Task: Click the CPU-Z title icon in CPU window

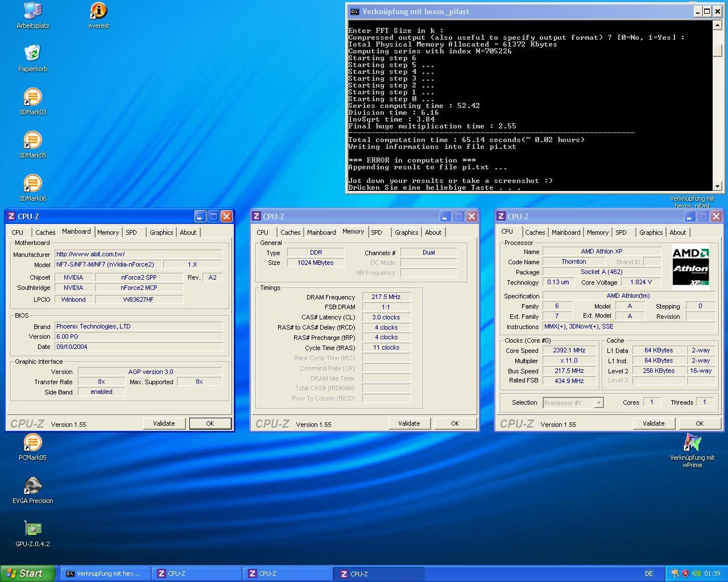Action: click(x=500, y=217)
